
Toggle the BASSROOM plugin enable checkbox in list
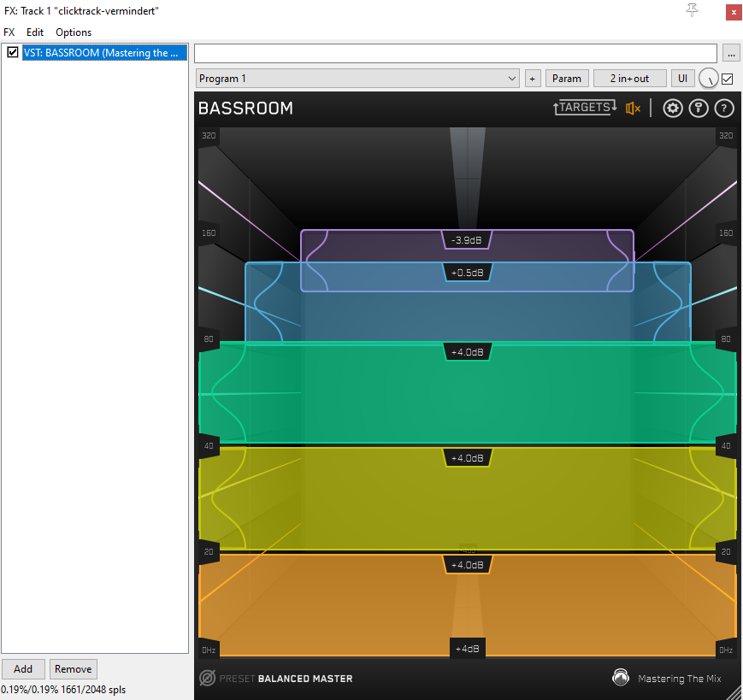(13, 53)
